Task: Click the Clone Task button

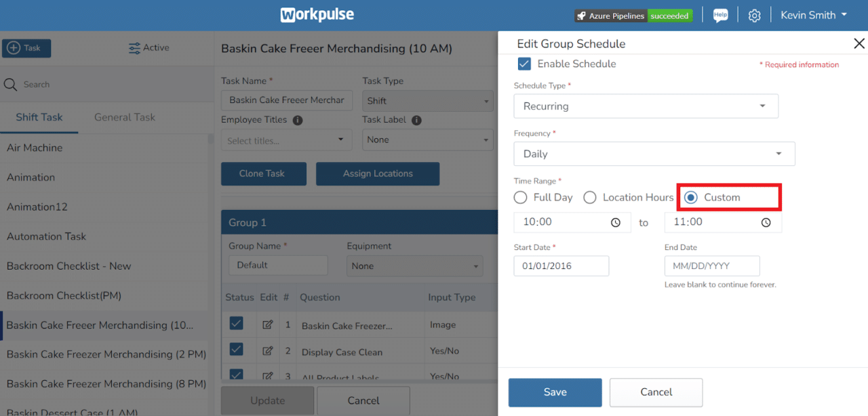Action: click(x=264, y=173)
